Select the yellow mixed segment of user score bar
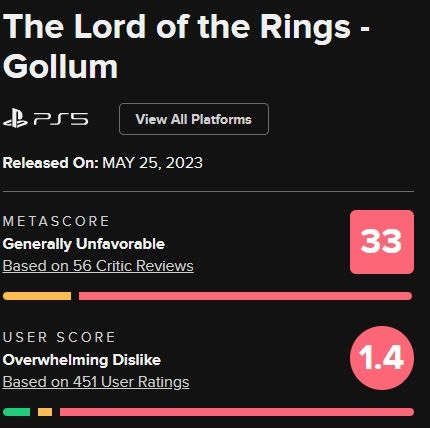This screenshot has height=428, width=430. (45, 412)
